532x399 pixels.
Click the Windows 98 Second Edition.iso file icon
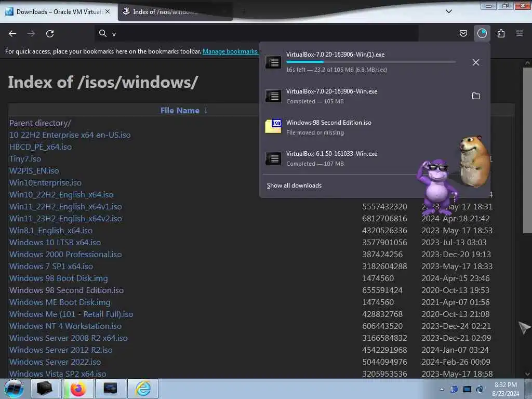tap(273, 127)
